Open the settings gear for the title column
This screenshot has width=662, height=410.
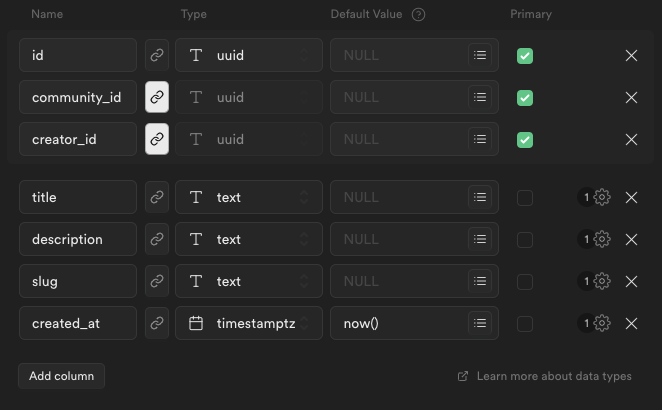[x=601, y=197]
